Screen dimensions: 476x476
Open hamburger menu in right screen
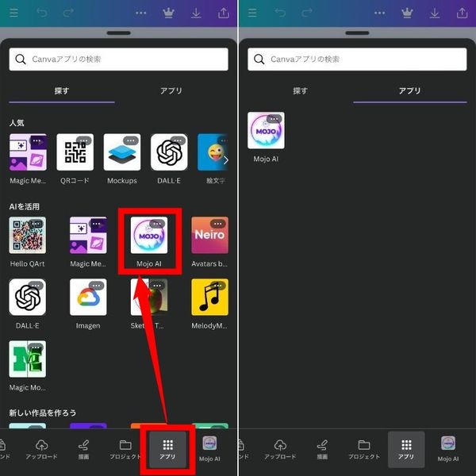click(252, 13)
